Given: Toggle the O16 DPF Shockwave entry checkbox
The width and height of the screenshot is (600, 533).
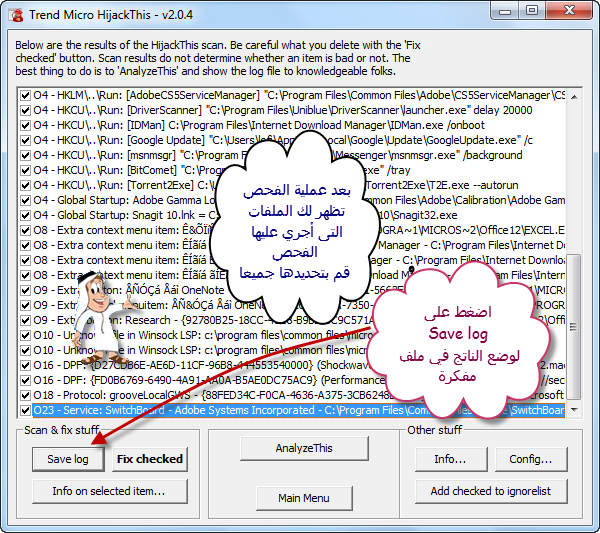Looking at the screenshot, I should 25,365.
